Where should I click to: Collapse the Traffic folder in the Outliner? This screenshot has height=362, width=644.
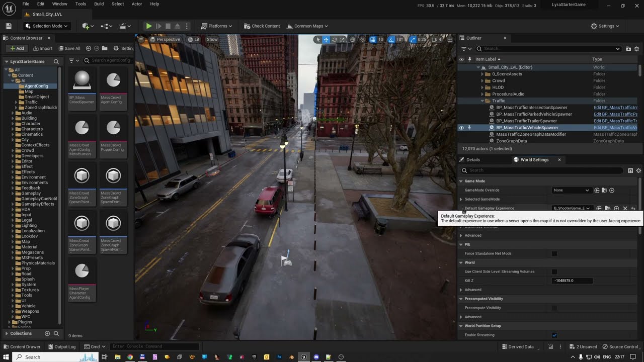[x=482, y=101]
